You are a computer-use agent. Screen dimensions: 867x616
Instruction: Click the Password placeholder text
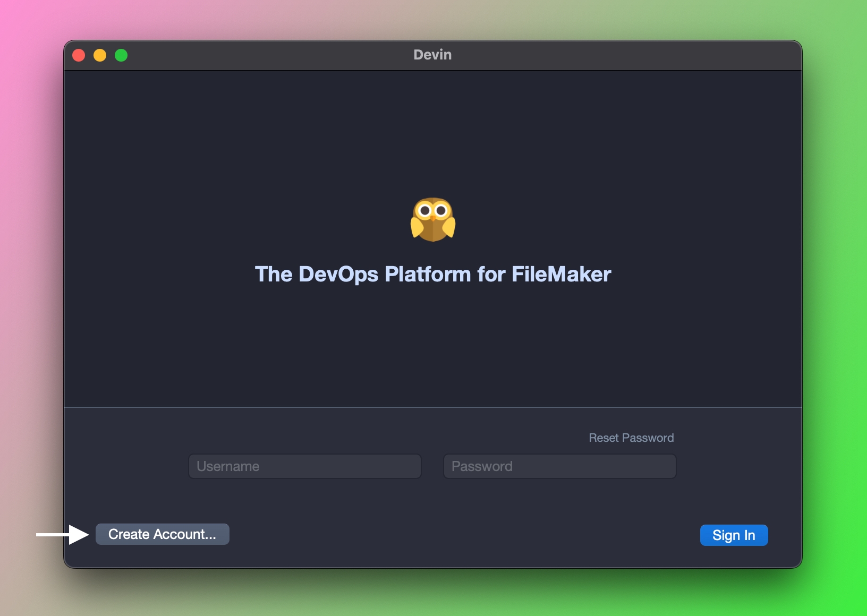[482, 466]
